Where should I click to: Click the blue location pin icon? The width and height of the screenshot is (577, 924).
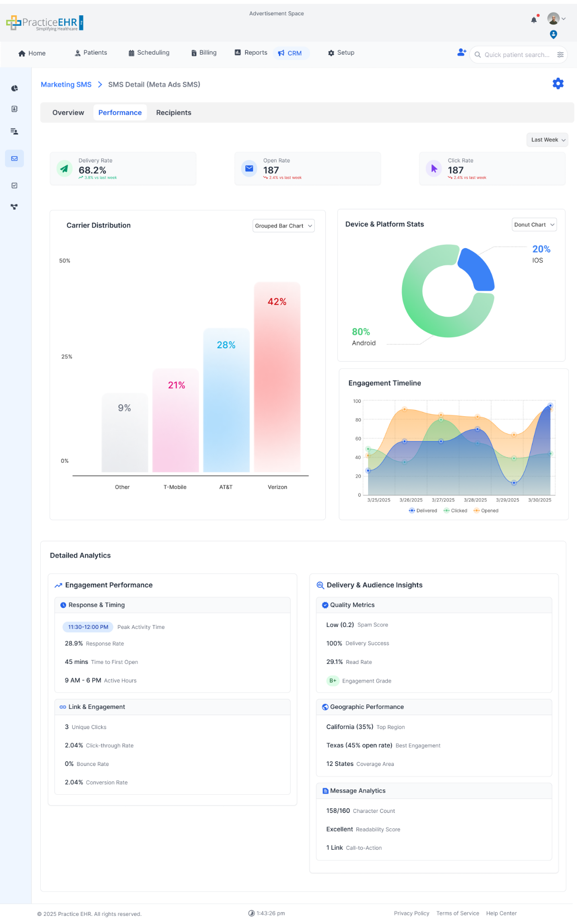554,34
